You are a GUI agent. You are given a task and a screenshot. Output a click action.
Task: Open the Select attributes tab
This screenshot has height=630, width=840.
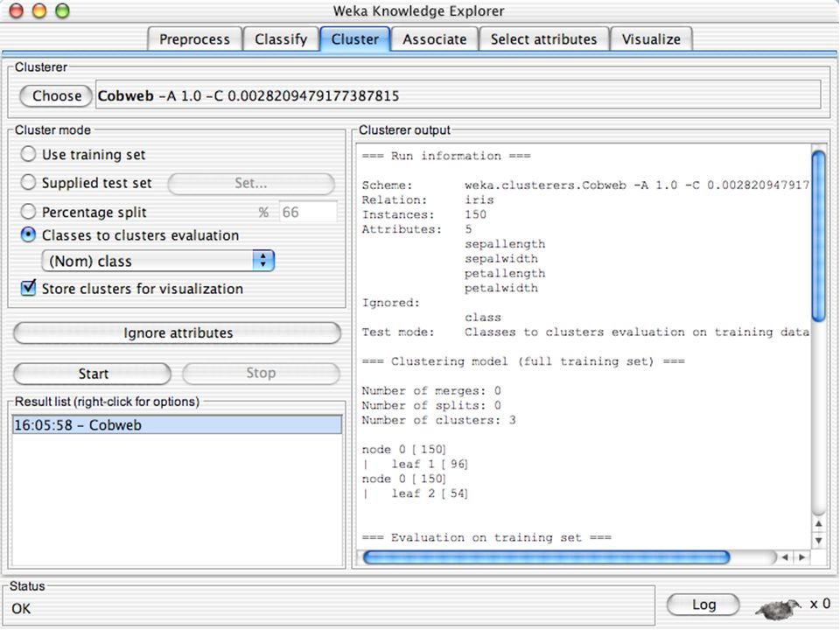tap(543, 39)
